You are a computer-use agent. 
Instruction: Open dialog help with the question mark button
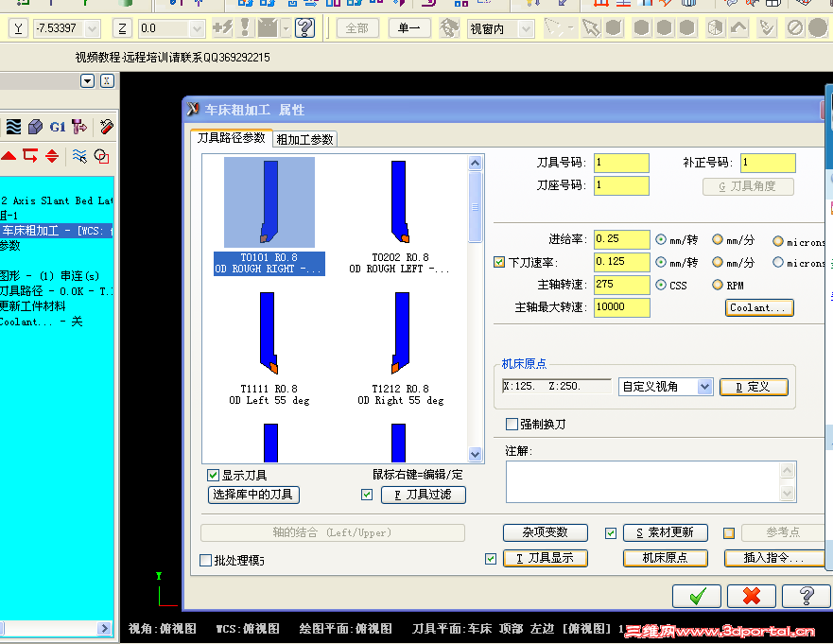point(807,596)
